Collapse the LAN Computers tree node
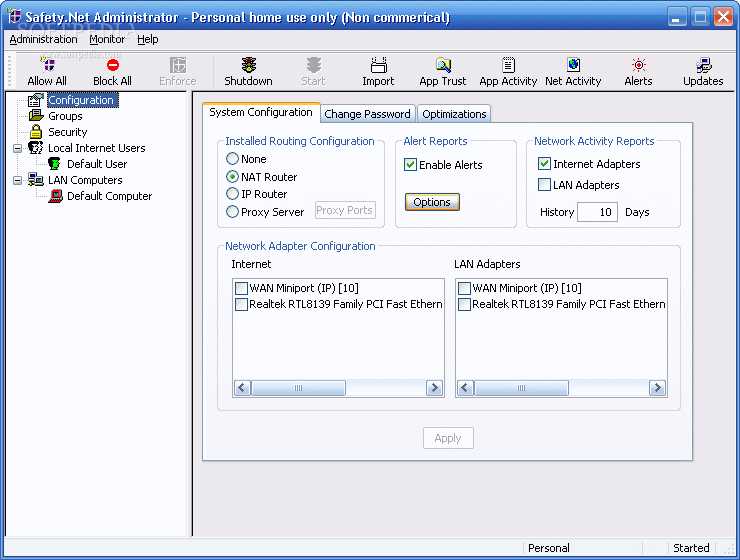The width and height of the screenshot is (740, 560). pyautogui.click(x=17, y=180)
